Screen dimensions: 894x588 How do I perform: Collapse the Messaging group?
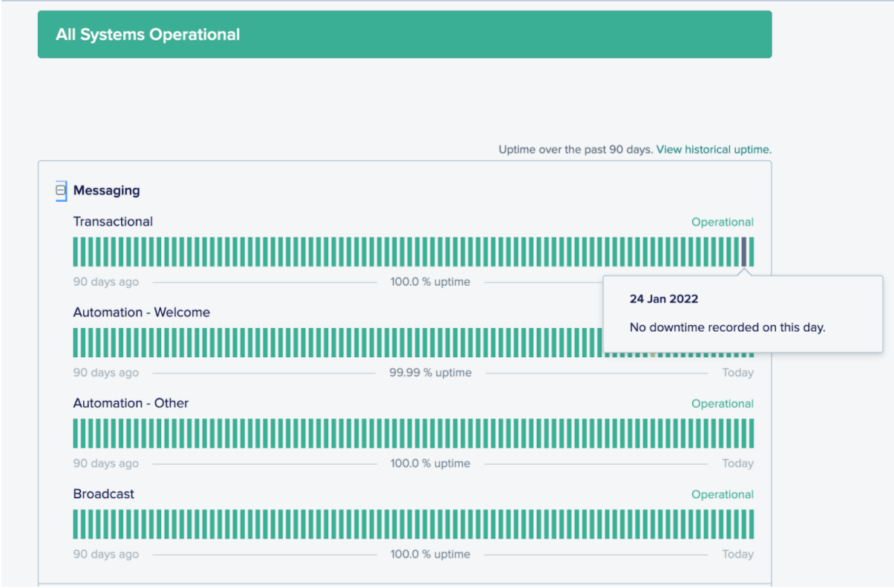(x=61, y=191)
